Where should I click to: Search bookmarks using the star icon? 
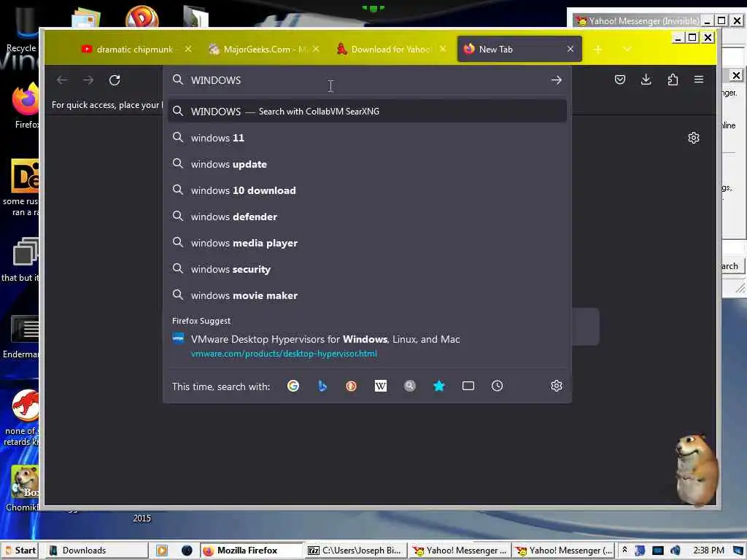tap(438, 386)
